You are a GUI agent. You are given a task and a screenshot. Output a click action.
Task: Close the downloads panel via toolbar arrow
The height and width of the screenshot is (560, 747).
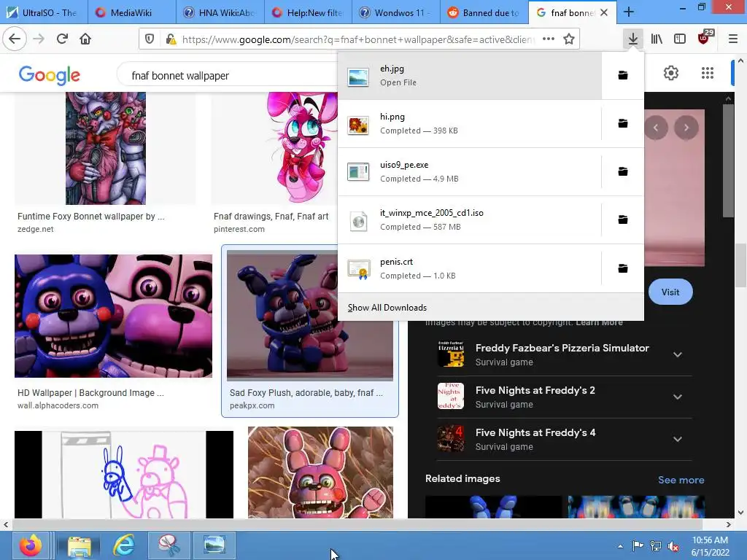[632, 39]
